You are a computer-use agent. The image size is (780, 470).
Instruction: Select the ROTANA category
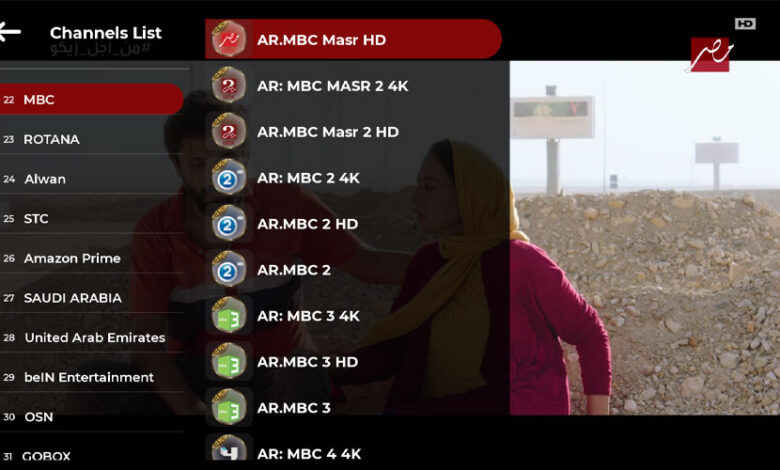[x=92, y=139]
